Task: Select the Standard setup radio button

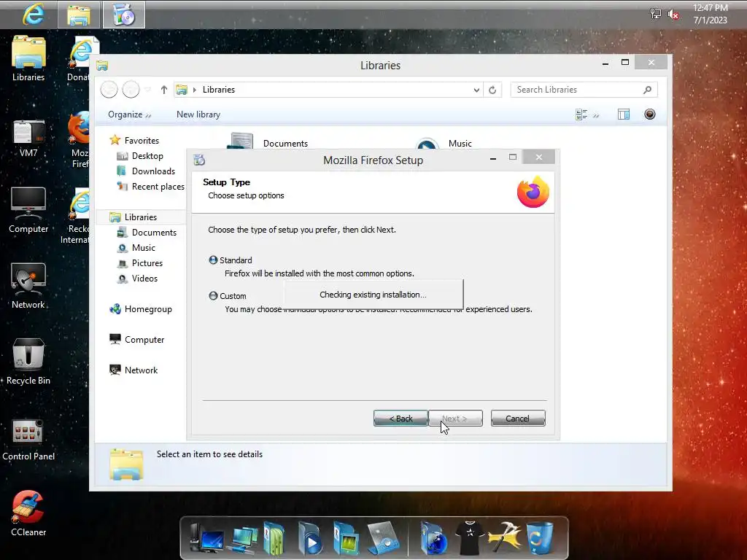Action: pyautogui.click(x=213, y=260)
